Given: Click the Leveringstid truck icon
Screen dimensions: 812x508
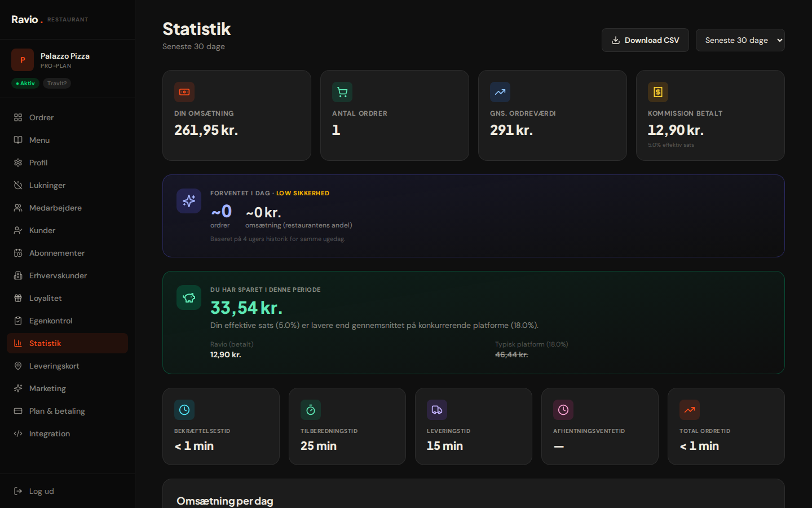Looking at the screenshot, I should pos(437,410).
